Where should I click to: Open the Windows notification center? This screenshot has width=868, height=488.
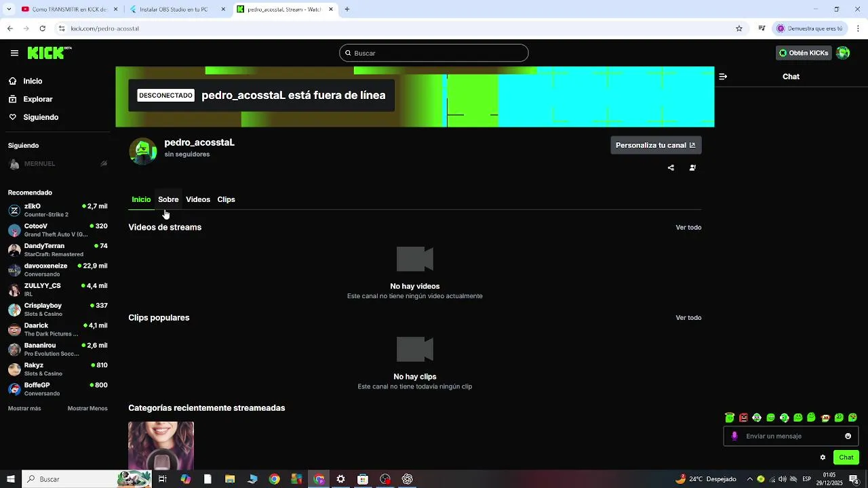854,479
